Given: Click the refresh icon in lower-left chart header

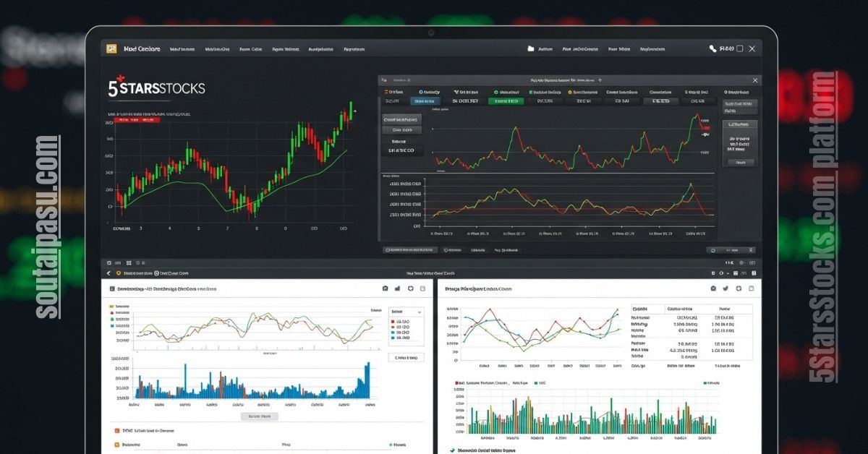Looking at the screenshot, I should tap(411, 288).
